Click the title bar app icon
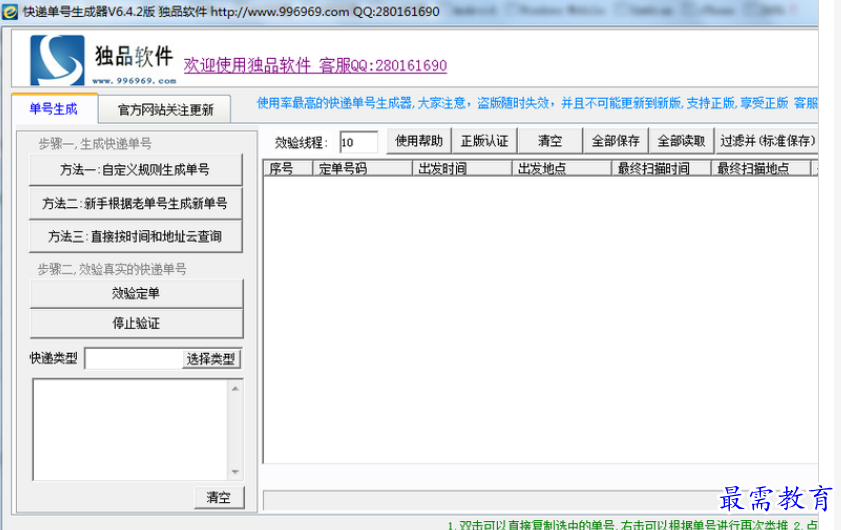This screenshot has height=530, width=841. click(9, 11)
